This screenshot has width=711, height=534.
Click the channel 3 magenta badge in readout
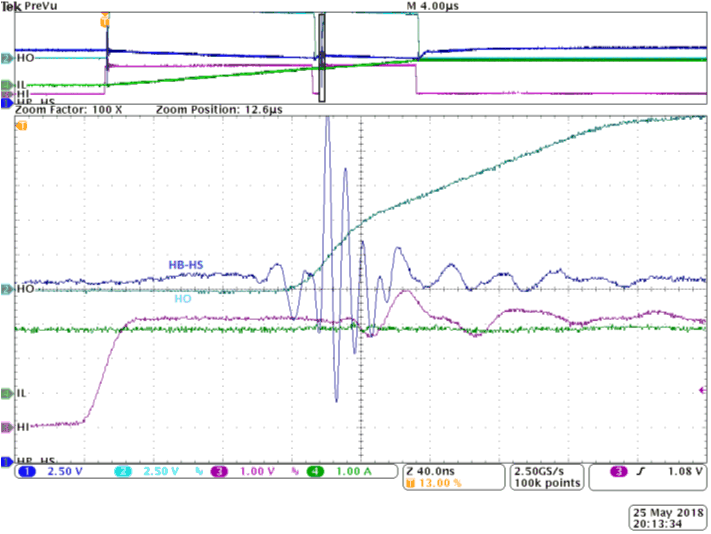[x=219, y=471]
